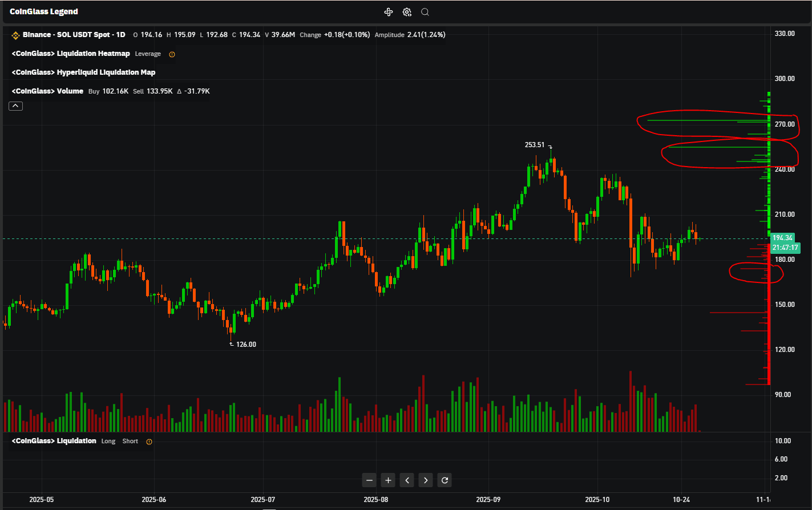Click the open value O 194.16
This screenshot has width=812, height=510.
[x=148, y=35]
